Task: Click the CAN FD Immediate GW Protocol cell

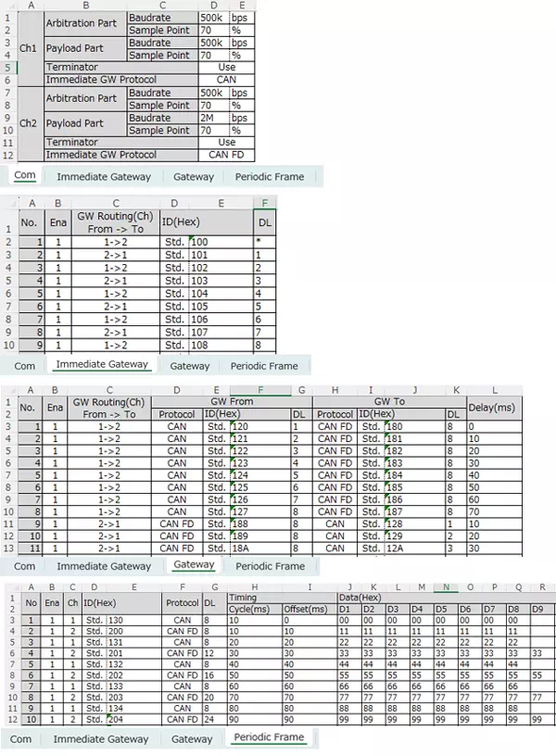Action: (226, 155)
